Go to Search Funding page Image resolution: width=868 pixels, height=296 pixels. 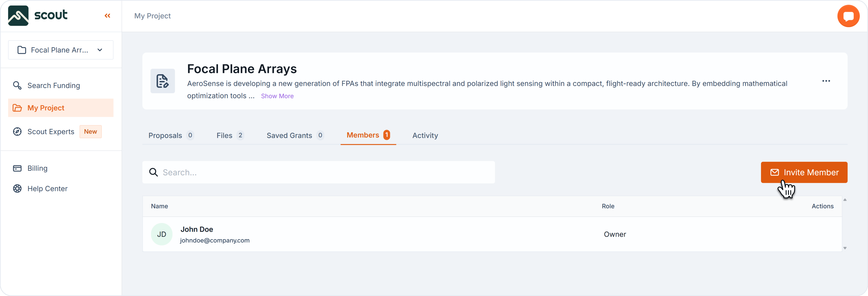(x=54, y=85)
